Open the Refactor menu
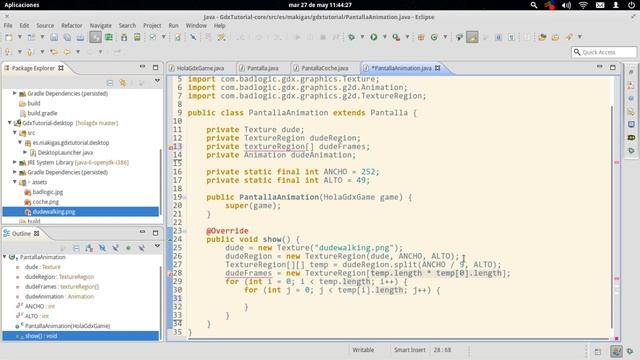 [71, 25]
